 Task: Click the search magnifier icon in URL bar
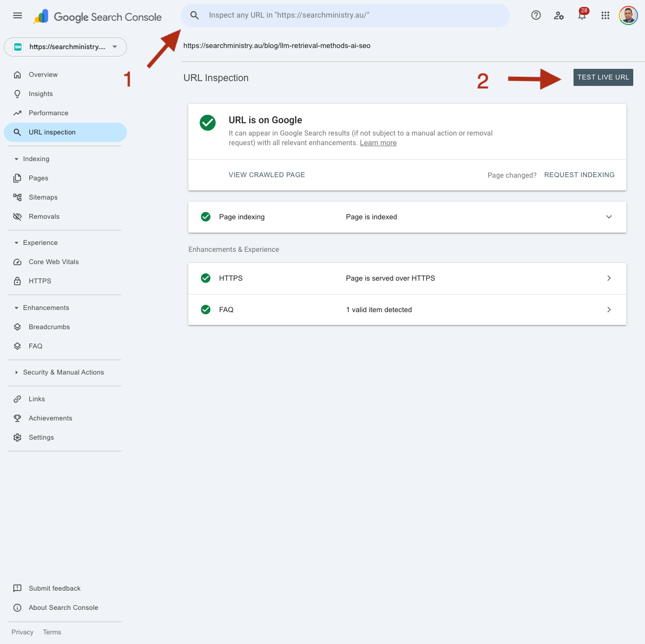point(195,15)
